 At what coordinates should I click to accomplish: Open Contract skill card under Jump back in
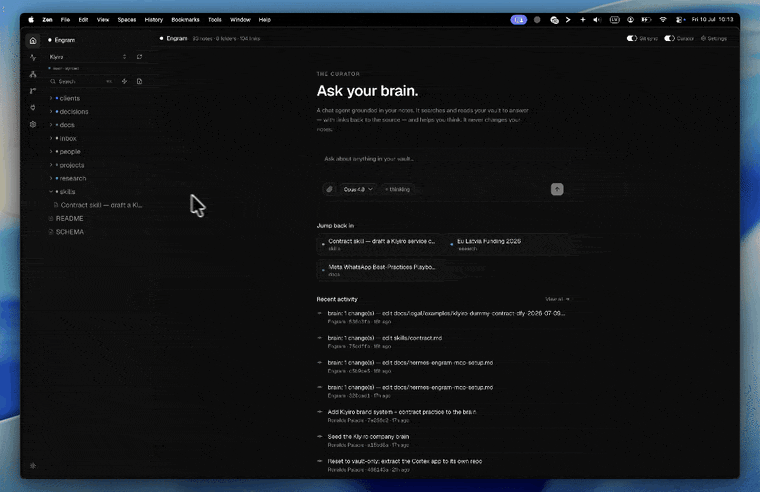point(379,244)
